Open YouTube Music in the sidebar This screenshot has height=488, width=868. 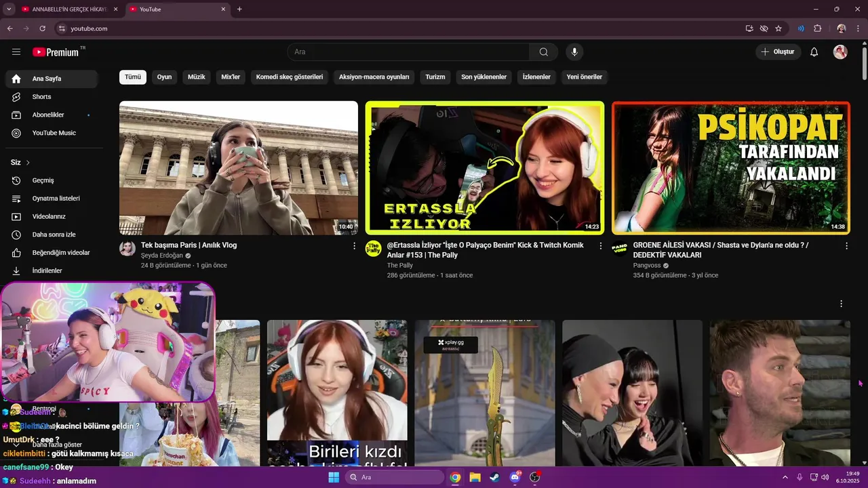pyautogui.click(x=52, y=133)
